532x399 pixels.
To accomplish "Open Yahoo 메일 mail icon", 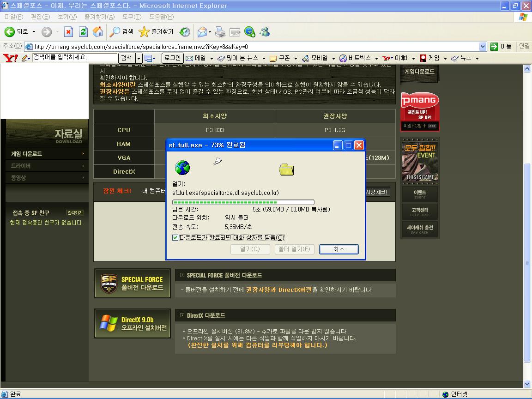I will point(196,58).
